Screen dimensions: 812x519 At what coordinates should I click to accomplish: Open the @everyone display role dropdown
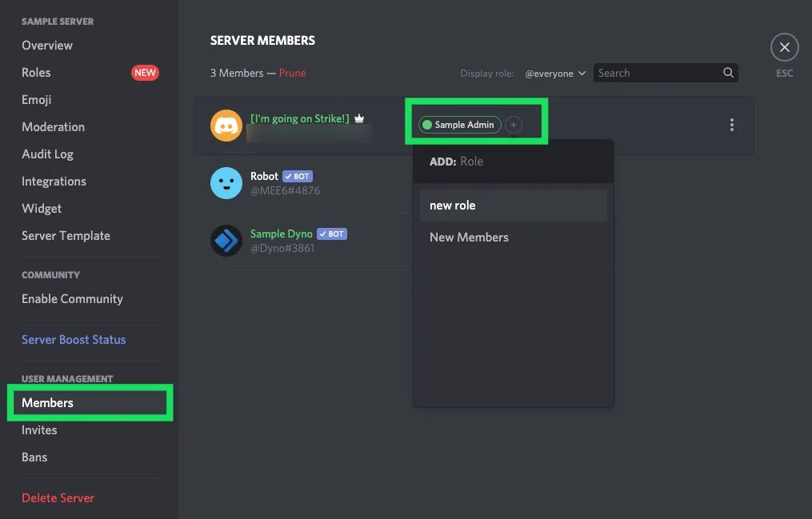coord(554,74)
